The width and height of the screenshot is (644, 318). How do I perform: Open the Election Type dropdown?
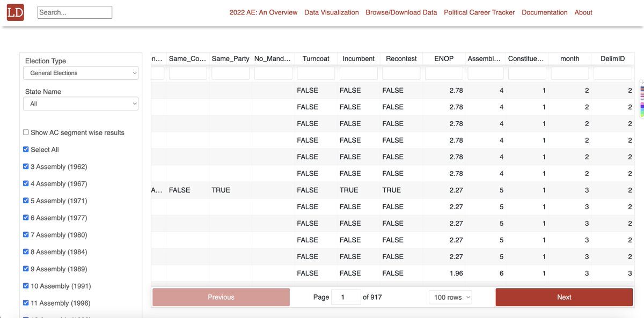[80, 73]
